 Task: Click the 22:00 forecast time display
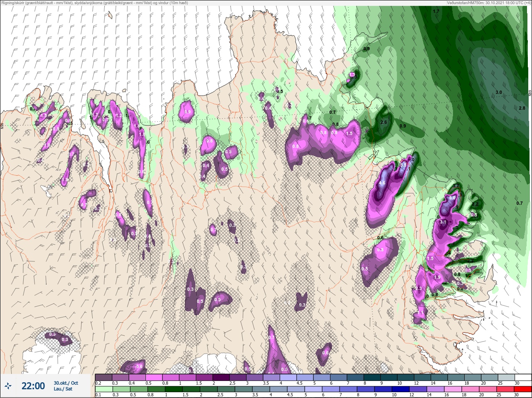(x=33, y=386)
